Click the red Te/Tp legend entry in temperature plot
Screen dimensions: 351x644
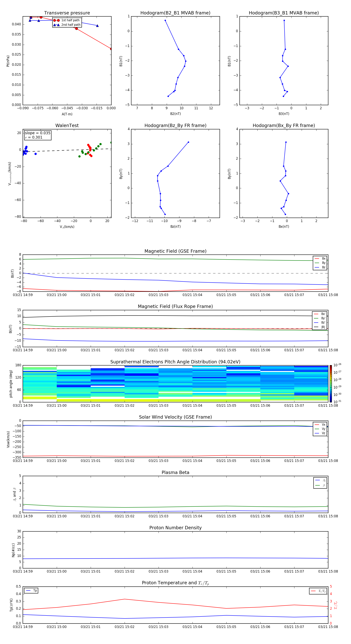click(318, 591)
